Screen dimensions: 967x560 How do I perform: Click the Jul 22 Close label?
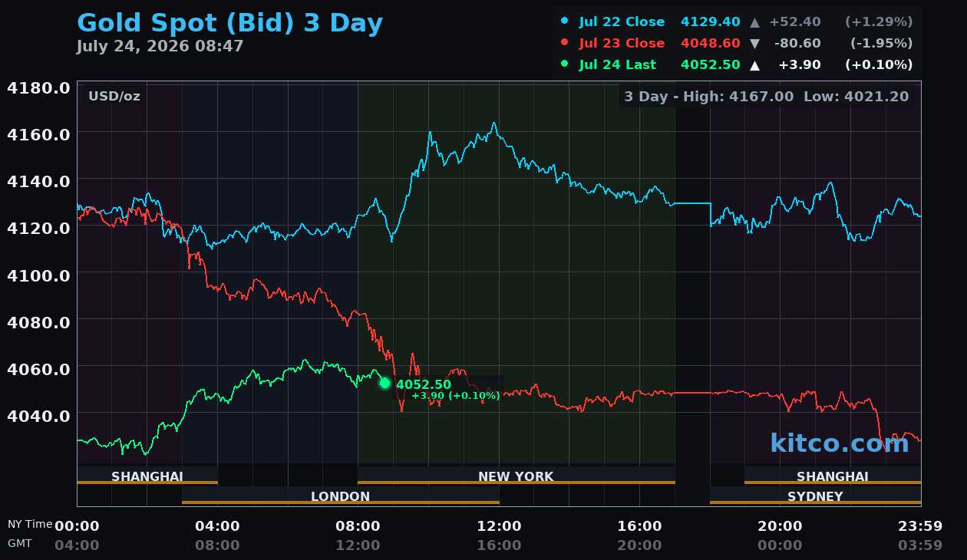click(622, 21)
